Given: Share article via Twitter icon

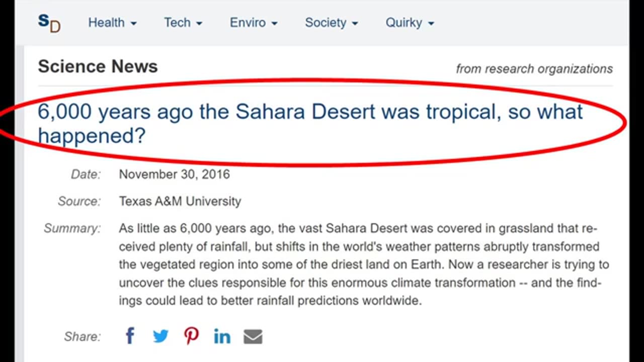Looking at the screenshot, I should click(160, 336).
